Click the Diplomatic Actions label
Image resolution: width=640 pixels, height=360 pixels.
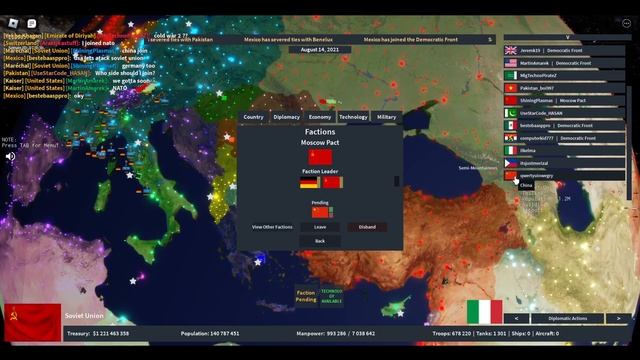(567, 318)
